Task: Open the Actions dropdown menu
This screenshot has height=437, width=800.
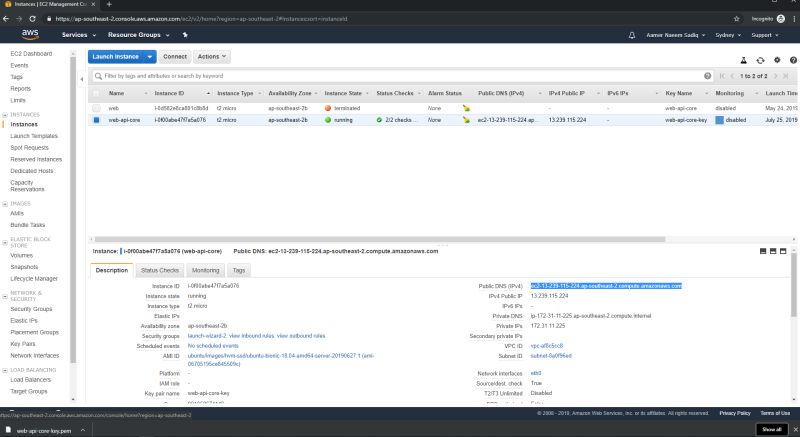Action: [x=212, y=57]
